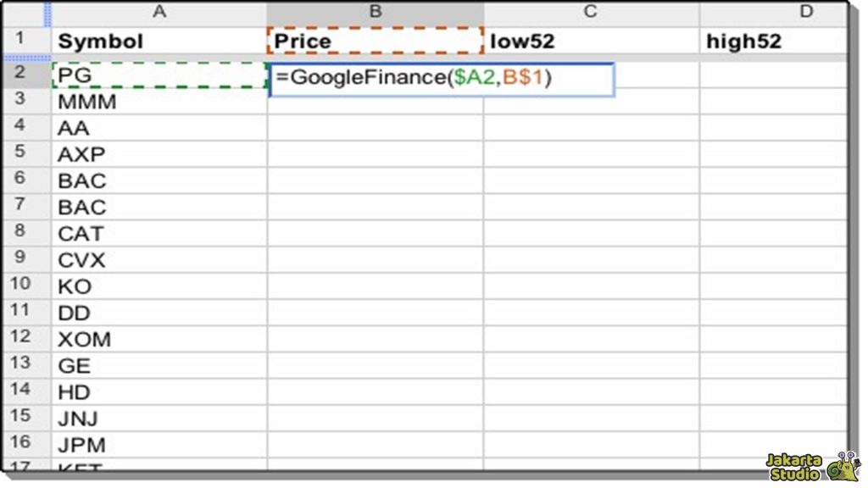Select column A header

pyautogui.click(x=159, y=12)
